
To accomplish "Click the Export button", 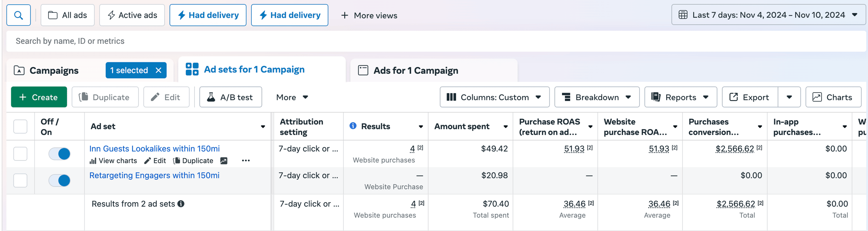I will [749, 97].
